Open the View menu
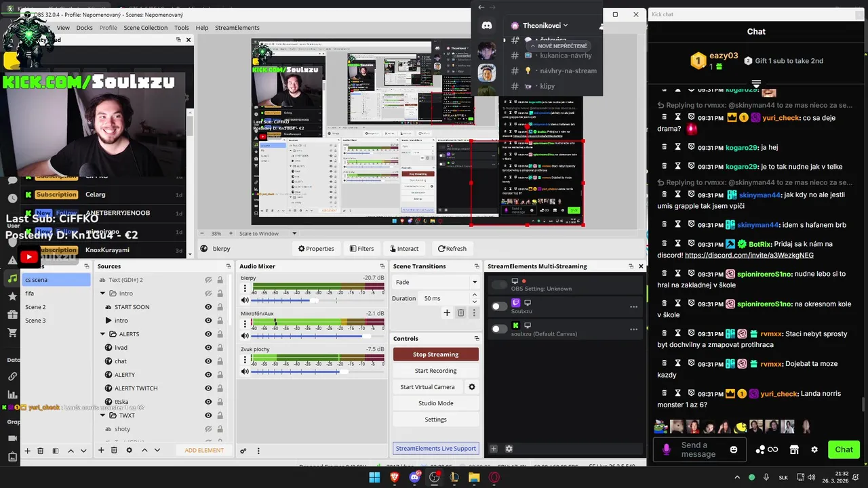Viewport: 868px width, 488px height. 63,28
